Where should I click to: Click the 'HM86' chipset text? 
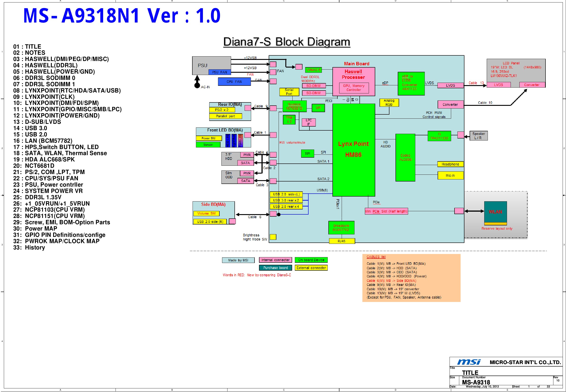point(353,155)
